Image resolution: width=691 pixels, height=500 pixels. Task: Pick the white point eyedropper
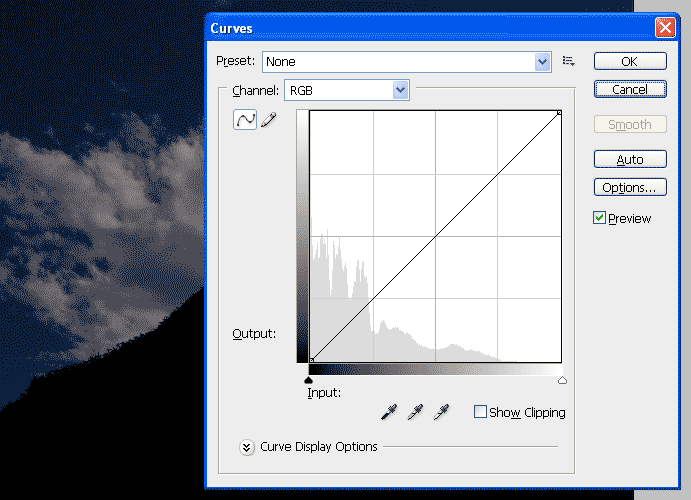[441, 412]
